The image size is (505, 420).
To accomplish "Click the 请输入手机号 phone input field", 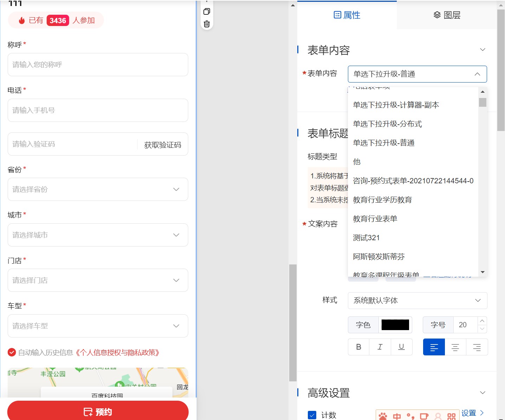I will click(x=98, y=110).
